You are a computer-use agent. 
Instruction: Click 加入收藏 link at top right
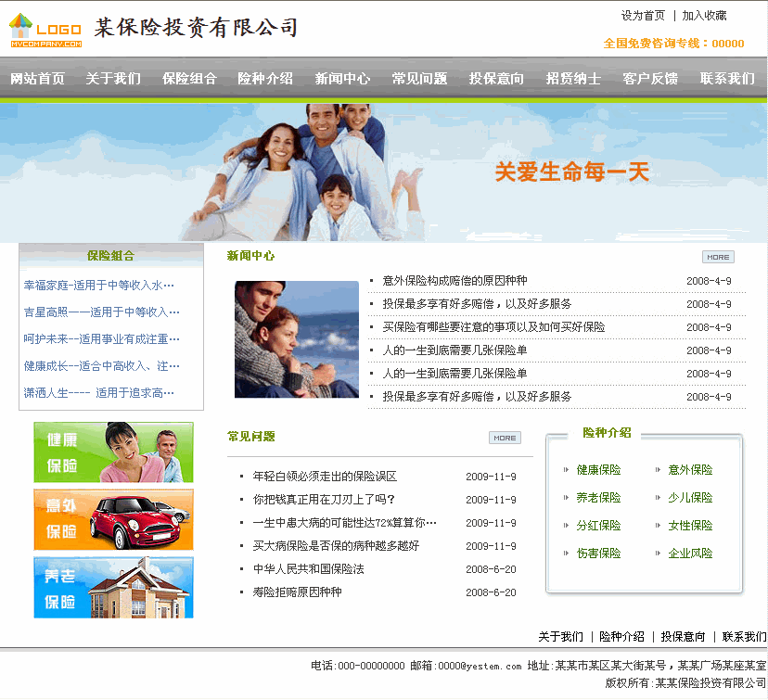[x=704, y=16]
